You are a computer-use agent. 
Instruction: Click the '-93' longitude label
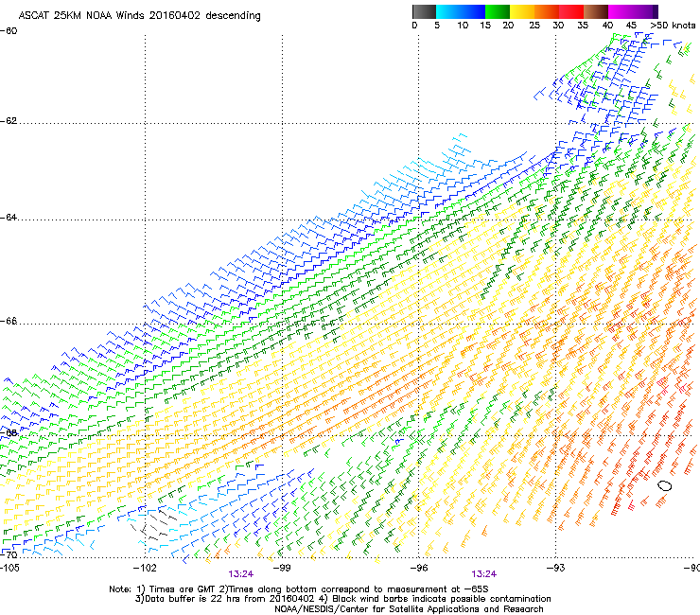(556, 568)
